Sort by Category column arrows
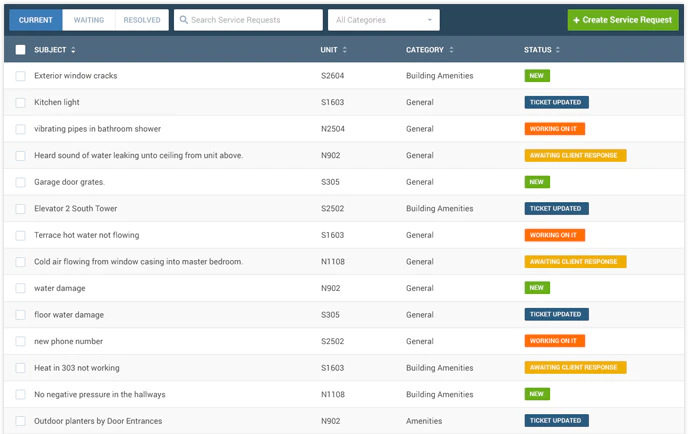The image size is (689, 434). pyautogui.click(x=451, y=50)
